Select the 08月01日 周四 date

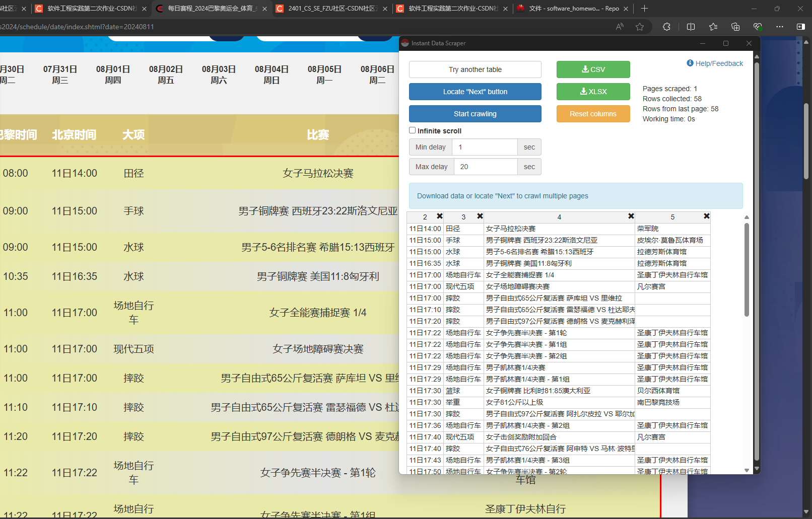pyautogui.click(x=113, y=75)
